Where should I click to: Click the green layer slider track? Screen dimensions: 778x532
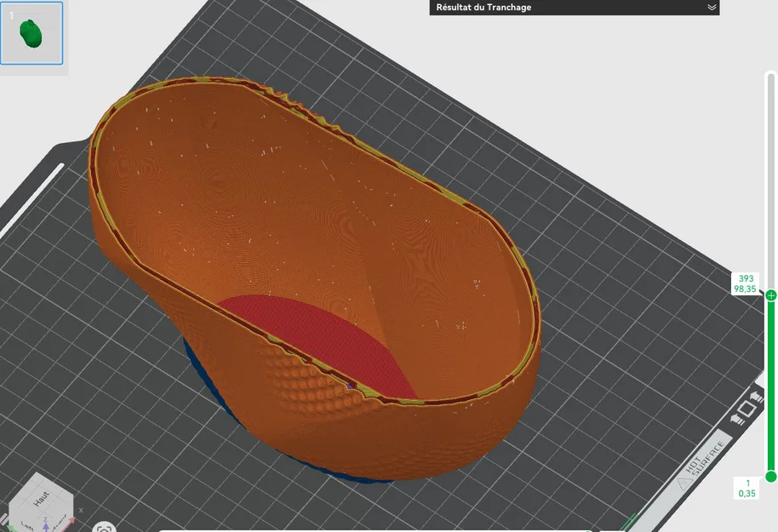[770, 386]
